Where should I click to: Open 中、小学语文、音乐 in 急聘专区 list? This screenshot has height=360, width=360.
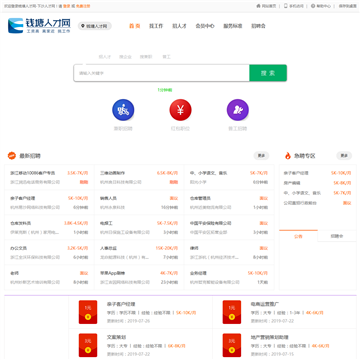tap(302, 193)
